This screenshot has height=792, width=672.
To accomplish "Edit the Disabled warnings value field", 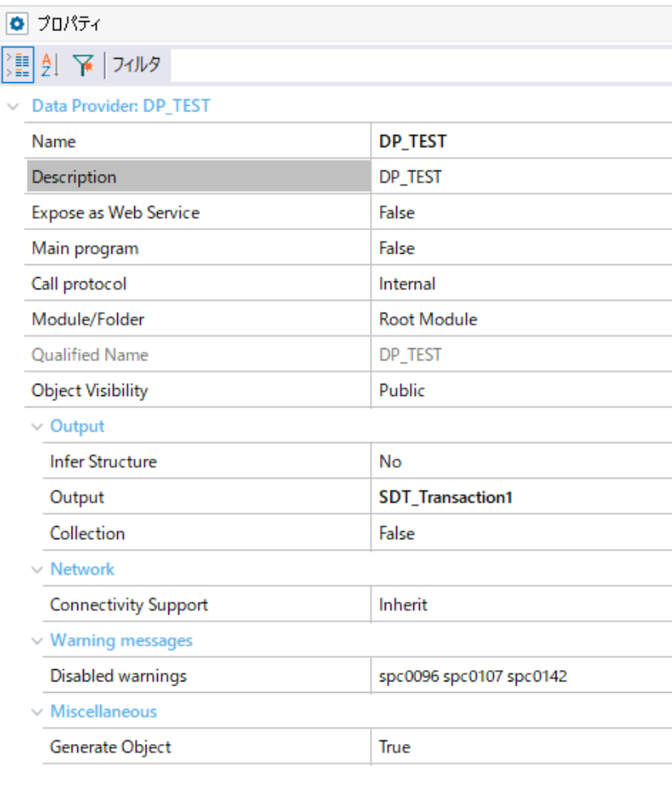I will click(522, 676).
